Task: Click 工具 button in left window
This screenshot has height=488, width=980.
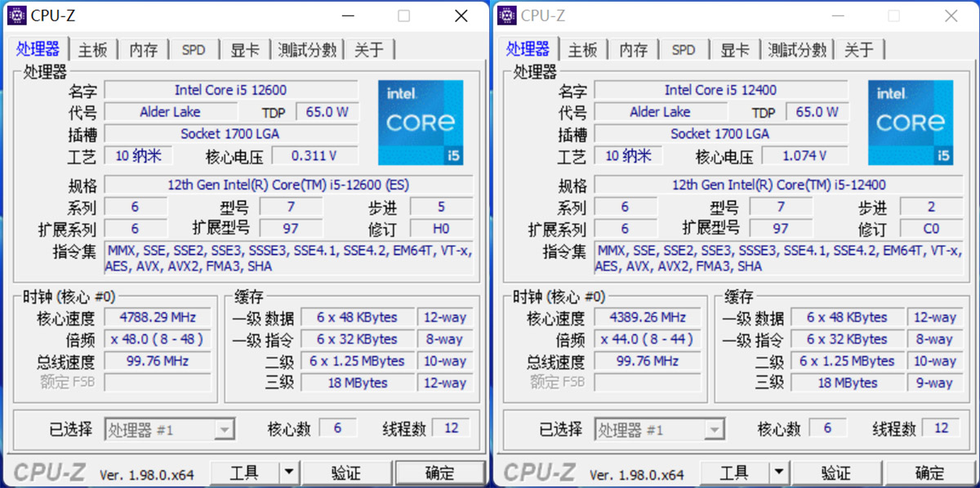Action: pyautogui.click(x=245, y=472)
